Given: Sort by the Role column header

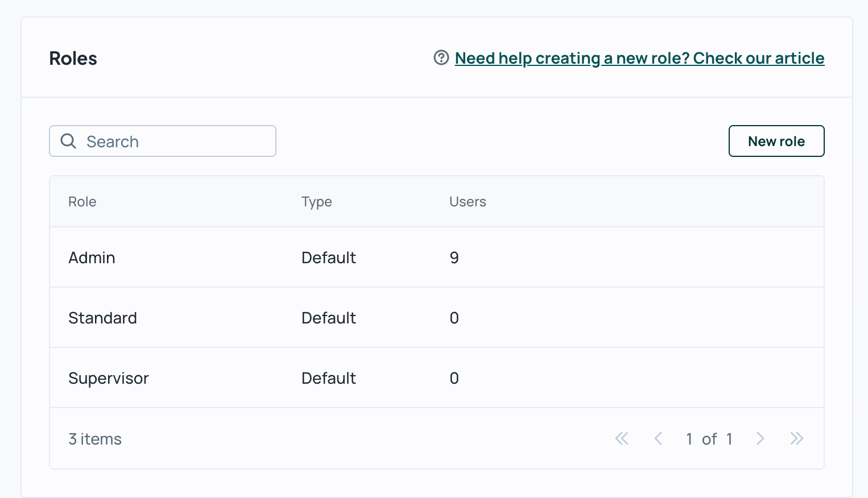Looking at the screenshot, I should click(82, 202).
